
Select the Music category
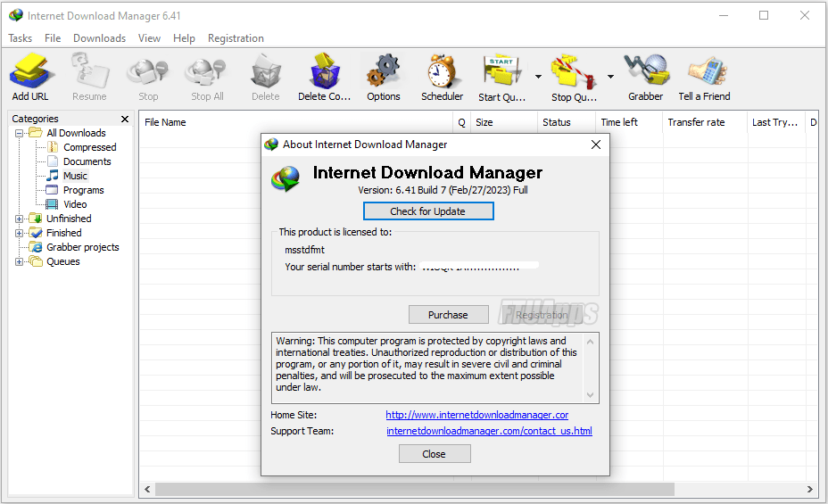pyautogui.click(x=75, y=176)
